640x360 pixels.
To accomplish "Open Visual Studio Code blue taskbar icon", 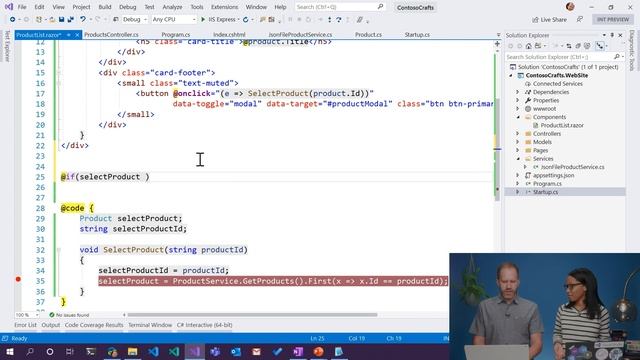I will [x=153, y=351].
